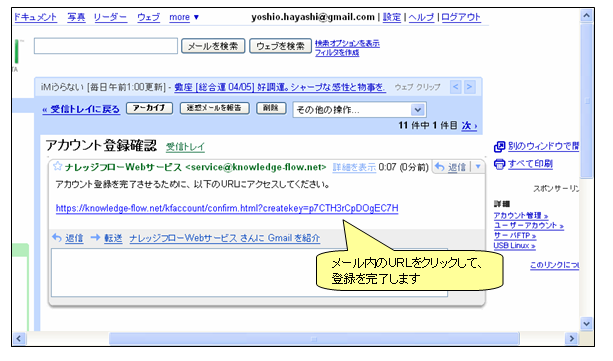The height and width of the screenshot is (361, 613).
Task: Click the print all printer icon
Action: pos(499,164)
